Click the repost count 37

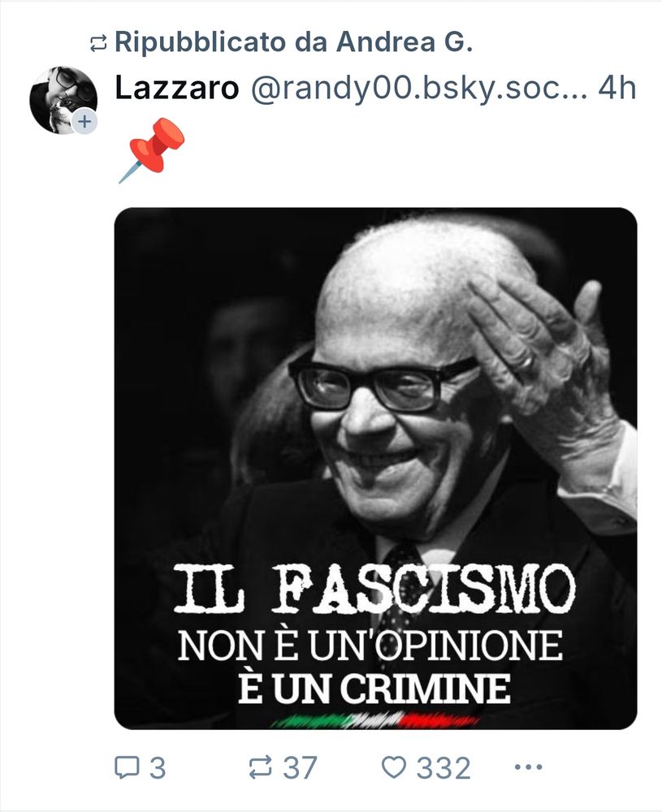300,767
